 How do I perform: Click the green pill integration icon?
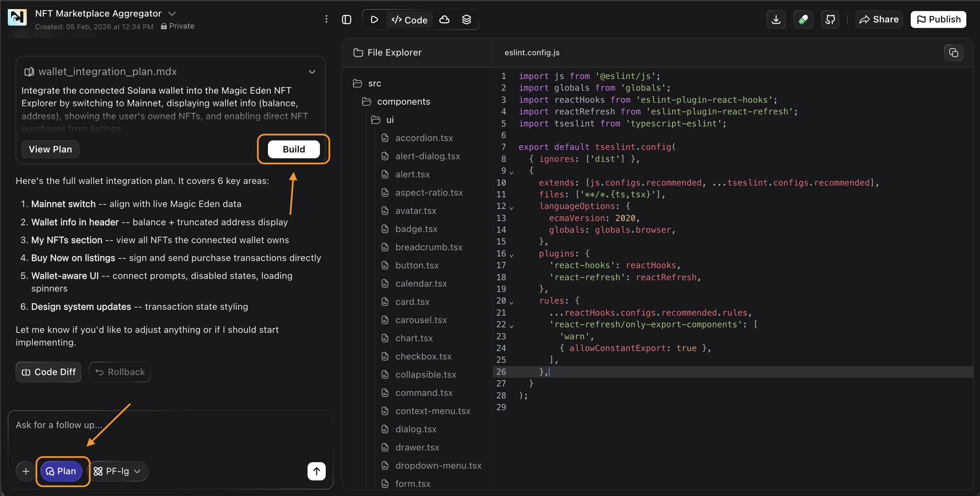tap(803, 20)
